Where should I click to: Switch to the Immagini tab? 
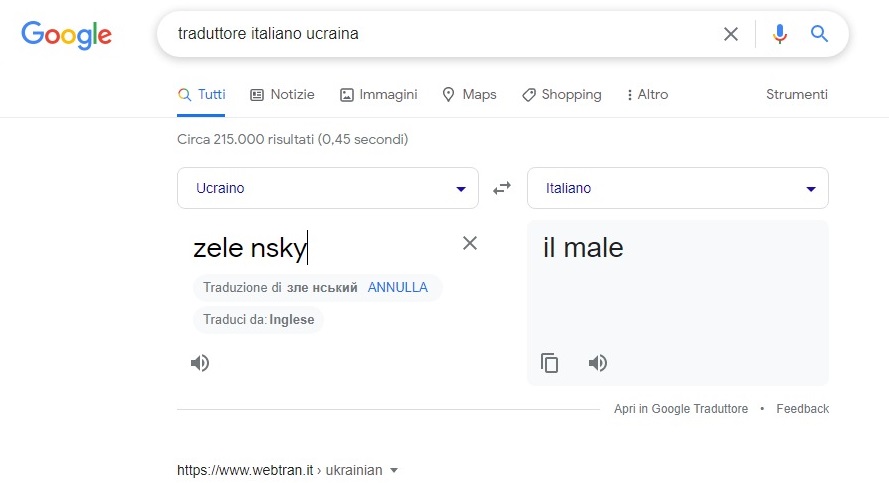378,95
